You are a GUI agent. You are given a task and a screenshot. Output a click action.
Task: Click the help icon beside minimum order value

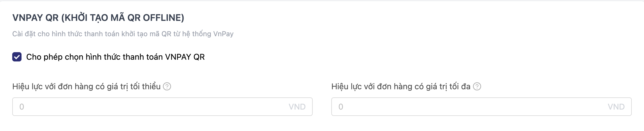pos(167,86)
